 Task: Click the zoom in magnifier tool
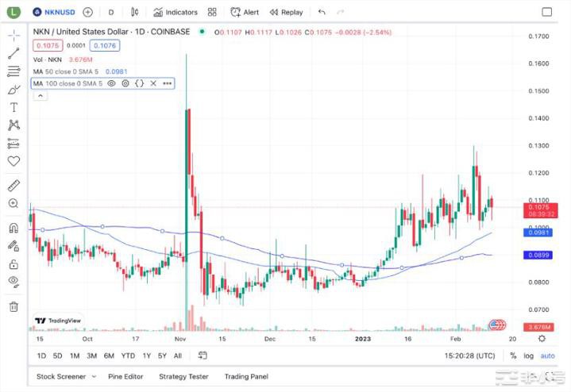click(14, 204)
